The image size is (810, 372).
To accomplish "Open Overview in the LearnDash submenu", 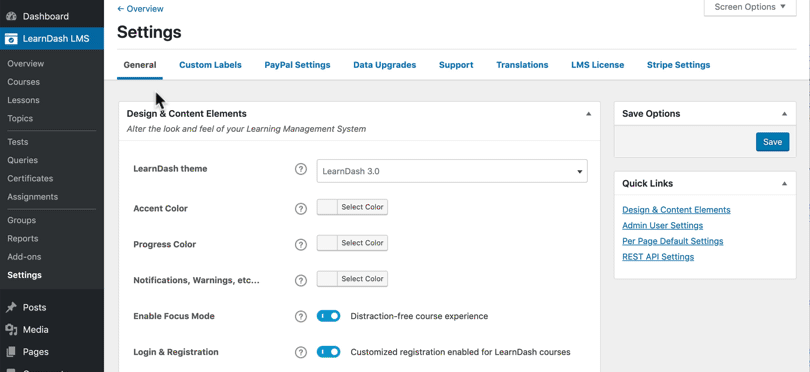I will (26, 64).
